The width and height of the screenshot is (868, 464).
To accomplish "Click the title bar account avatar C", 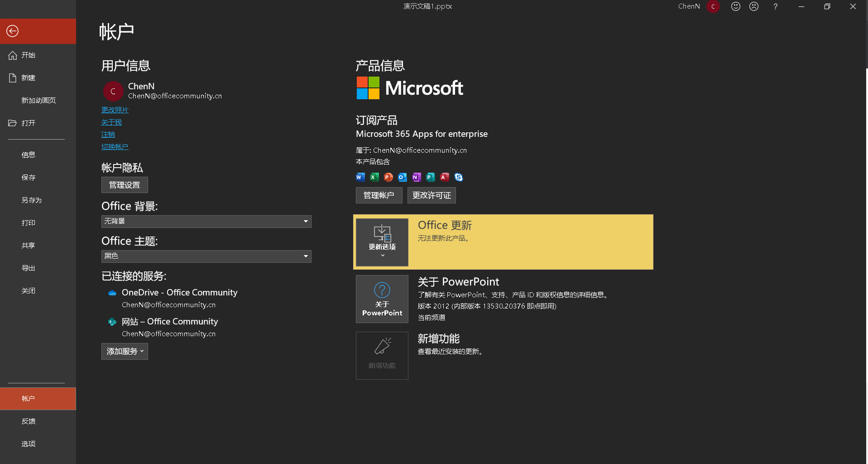I will 713,6.
